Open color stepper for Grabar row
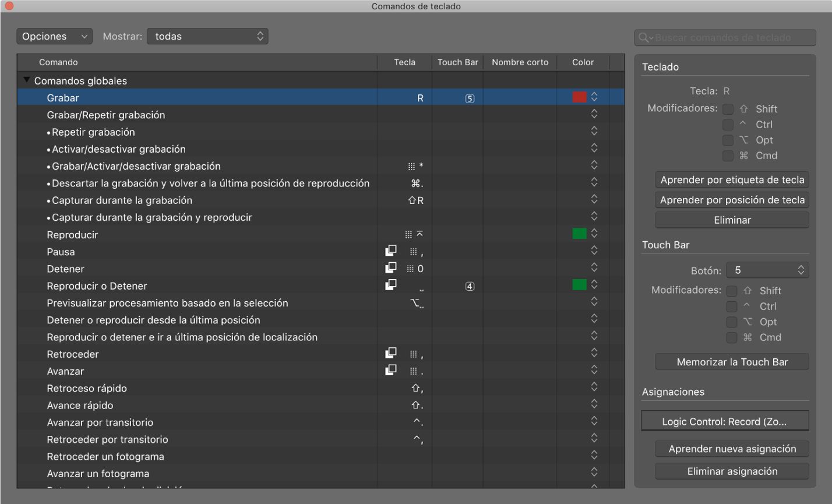The width and height of the screenshot is (832, 504). 594,97
